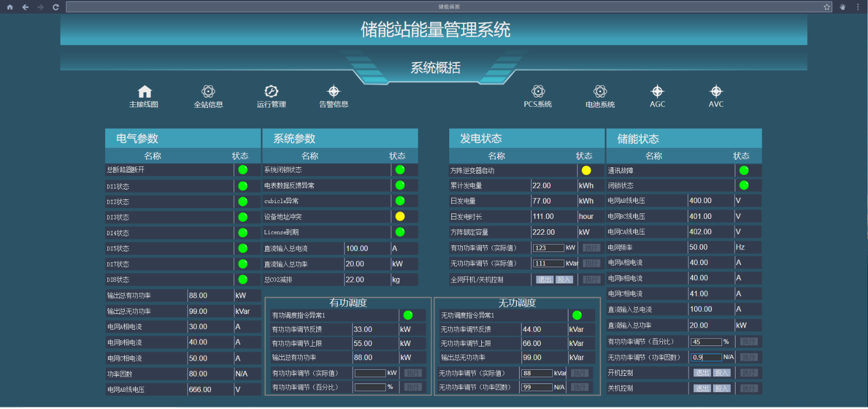The width and height of the screenshot is (868, 409).
Task: Focus empty percent input in 有功调度
Action: (x=370, y=387)
